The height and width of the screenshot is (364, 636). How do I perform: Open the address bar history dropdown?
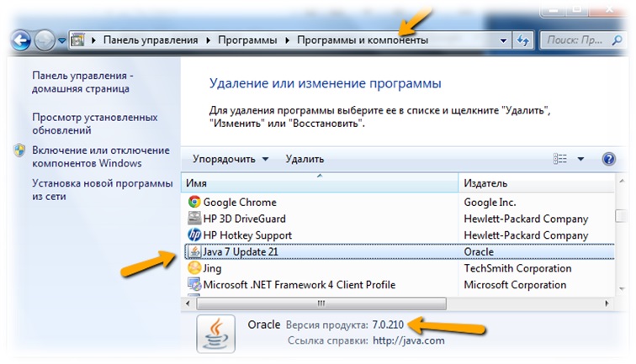pos(503,40)
